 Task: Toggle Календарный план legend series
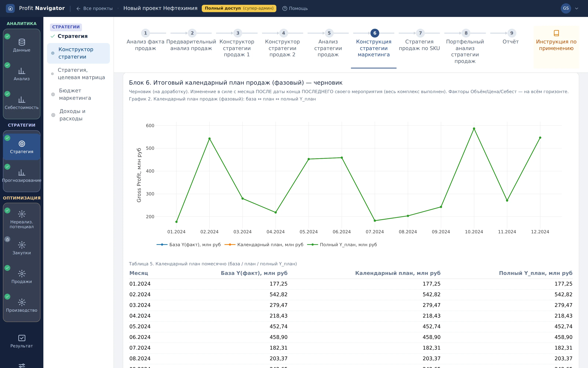coord(264,245)
